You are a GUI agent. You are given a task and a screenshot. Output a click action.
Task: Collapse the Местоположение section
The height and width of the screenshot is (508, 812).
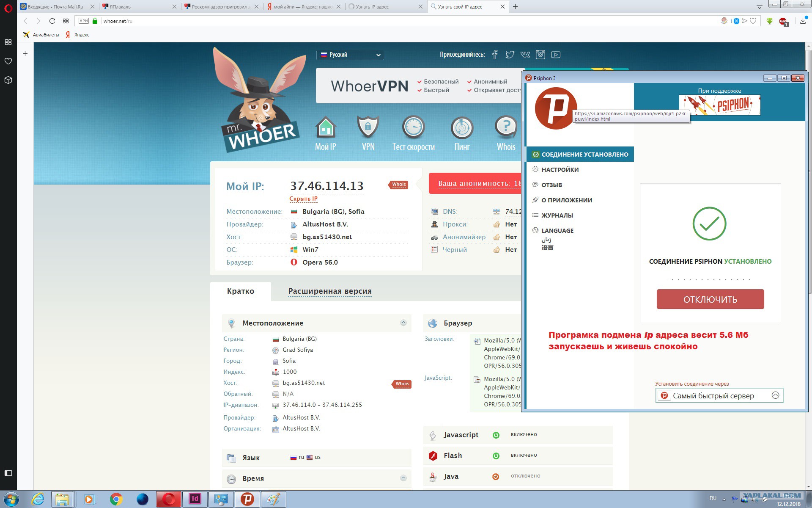click(403, 323)
